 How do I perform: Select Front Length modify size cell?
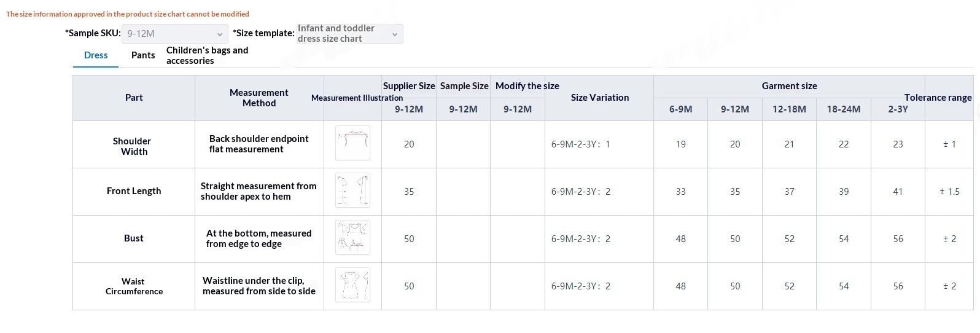coord(518,192)
